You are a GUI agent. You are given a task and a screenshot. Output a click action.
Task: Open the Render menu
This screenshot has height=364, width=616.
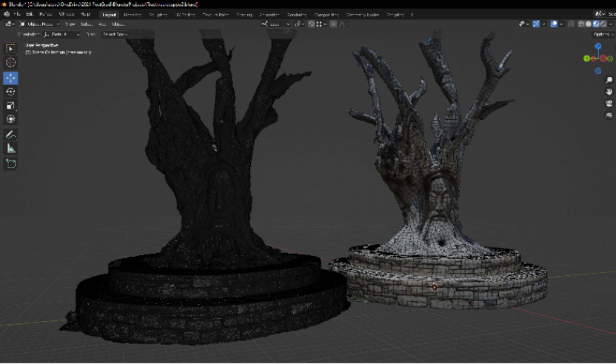pos(46,14)
